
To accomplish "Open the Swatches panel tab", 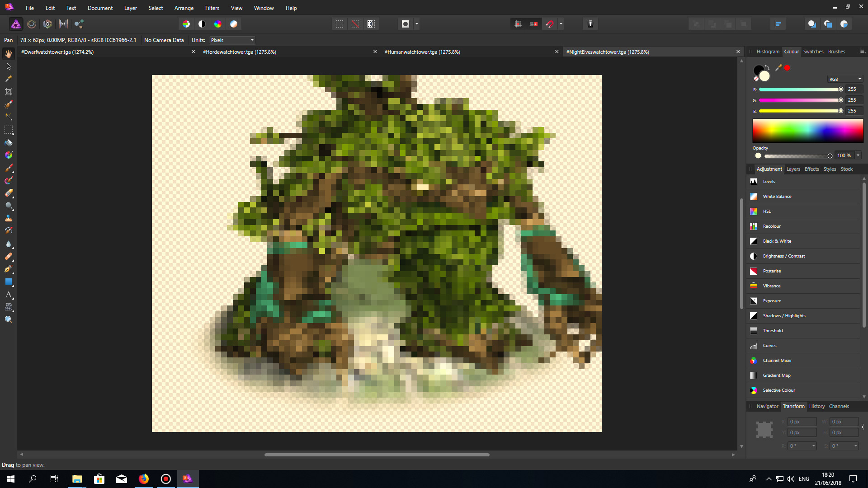I will click(x=813, y=52).
